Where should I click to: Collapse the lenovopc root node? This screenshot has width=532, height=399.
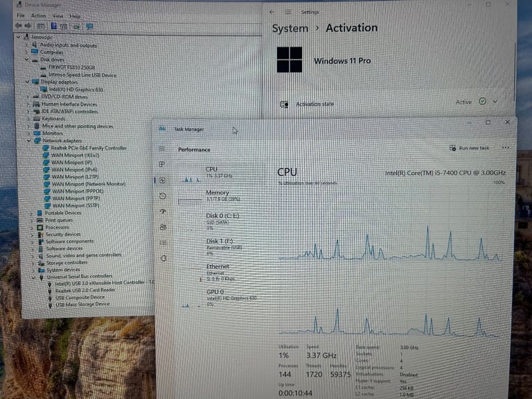tap(18, 37)
